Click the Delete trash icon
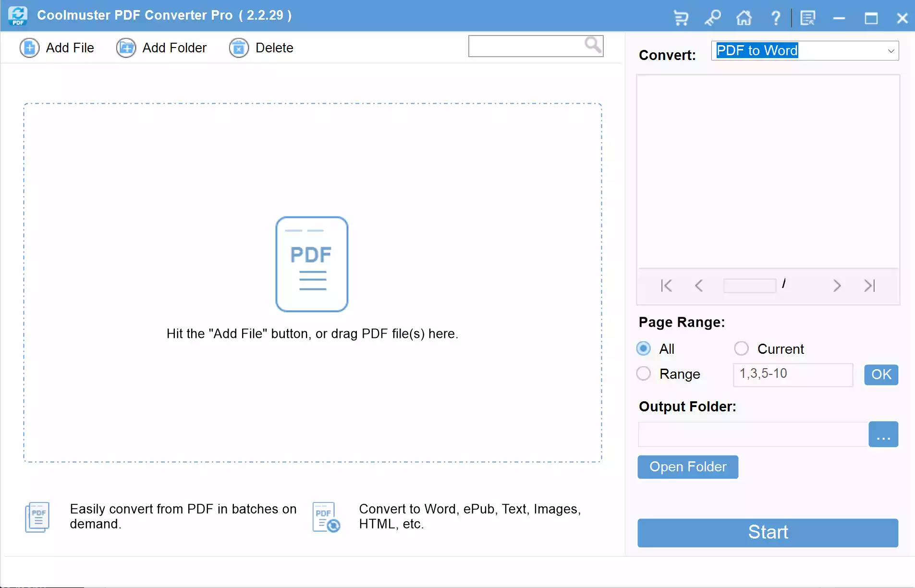915x588 pixels. [239, 48]
